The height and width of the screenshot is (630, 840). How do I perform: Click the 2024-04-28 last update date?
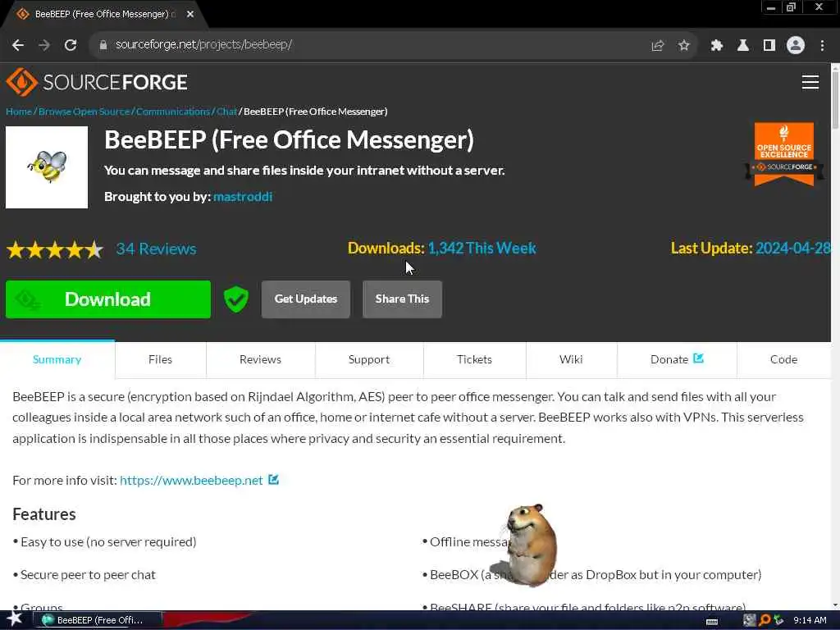(x=793, y=249)
